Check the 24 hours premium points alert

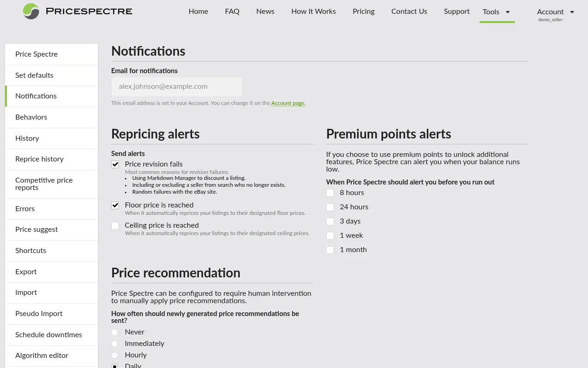(x=330, y=207)
